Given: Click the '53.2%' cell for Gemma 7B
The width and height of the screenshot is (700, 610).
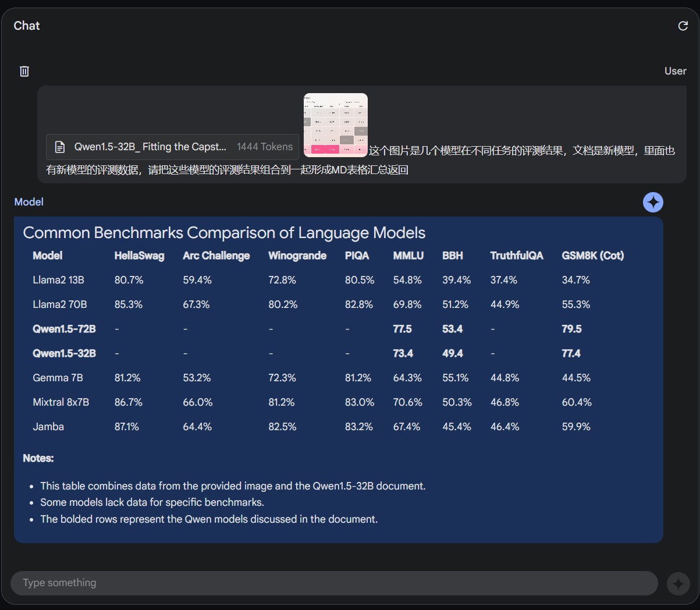Looking at the screenshot, I should 197,378.
